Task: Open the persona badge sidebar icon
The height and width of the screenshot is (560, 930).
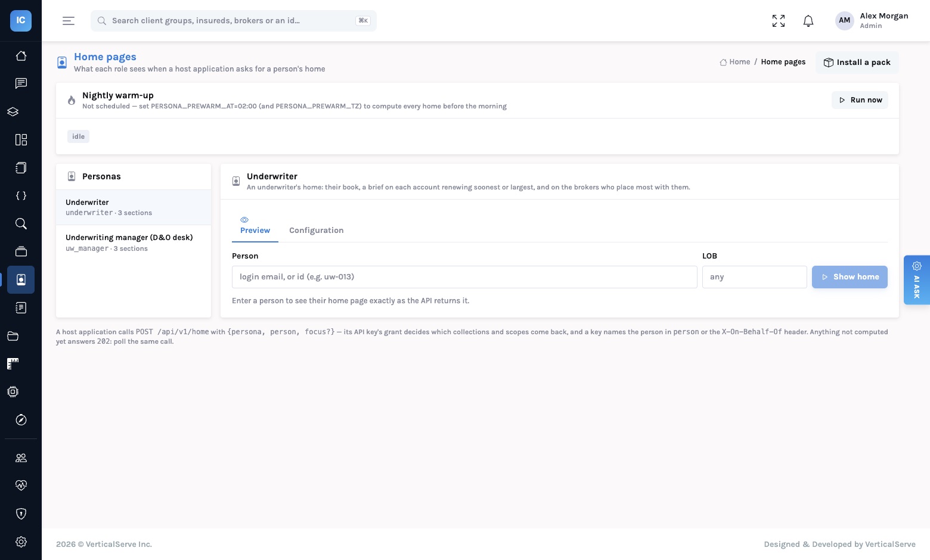Action: tap(21, 279)
